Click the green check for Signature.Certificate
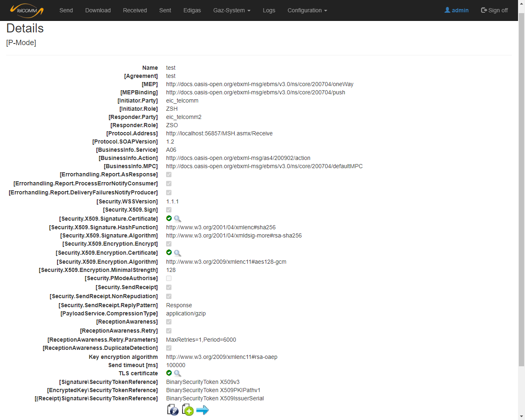The image size is (525, 420). tap(169, 218)
